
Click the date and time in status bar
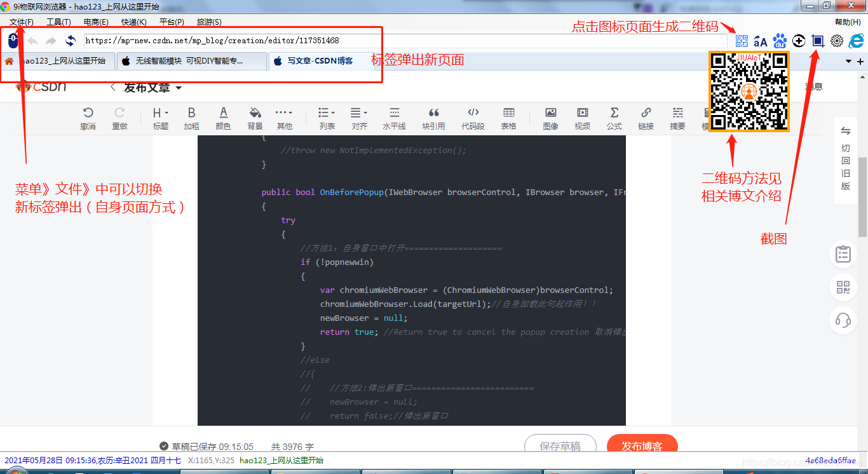(93, 461)
